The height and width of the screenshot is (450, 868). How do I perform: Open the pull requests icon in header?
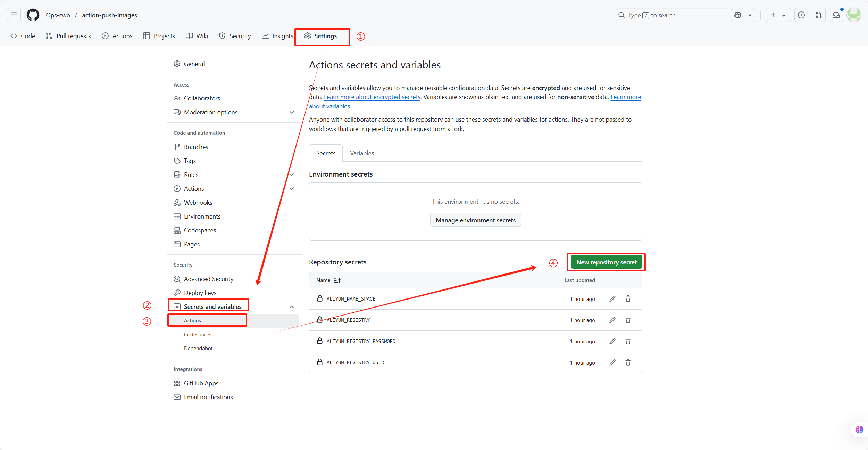pyautogui.click(x=819, y=15)
